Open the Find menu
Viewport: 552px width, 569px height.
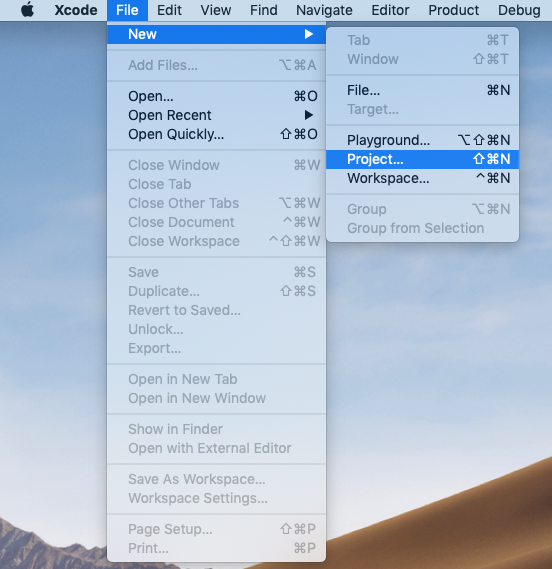tap(263, 10)
